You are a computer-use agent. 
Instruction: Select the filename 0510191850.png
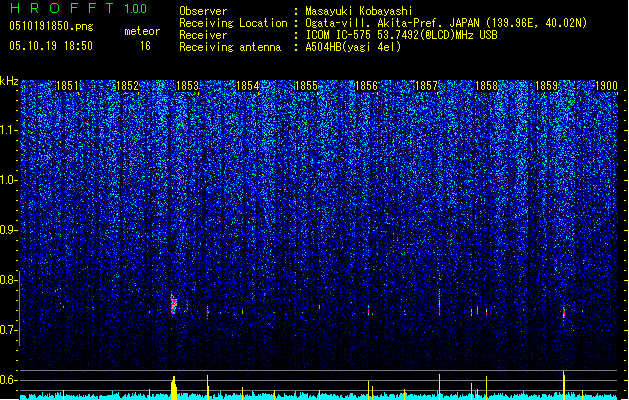(x=51, y=26)
